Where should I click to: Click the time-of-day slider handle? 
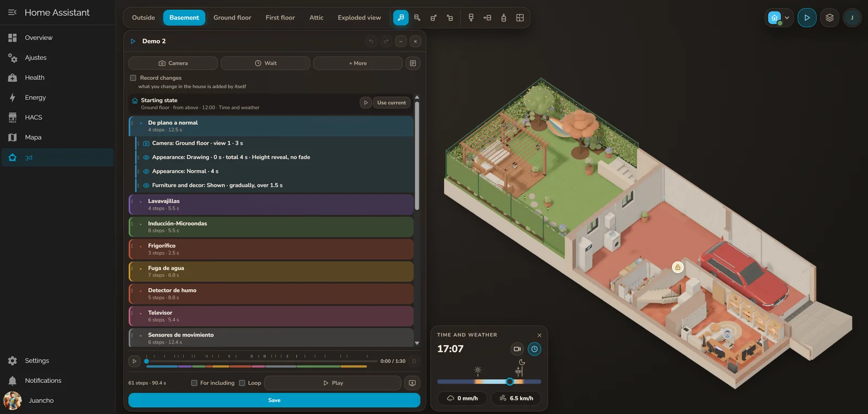(x=509, y=381)
